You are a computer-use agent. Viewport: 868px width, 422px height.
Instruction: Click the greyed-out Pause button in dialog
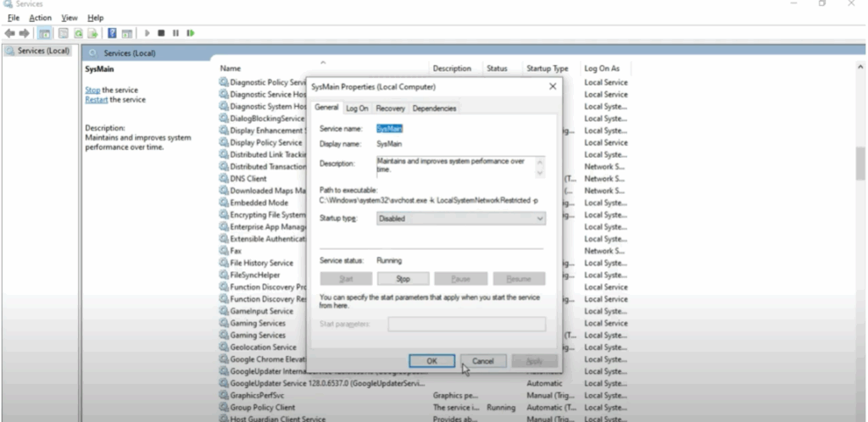(x=460, y=279)
